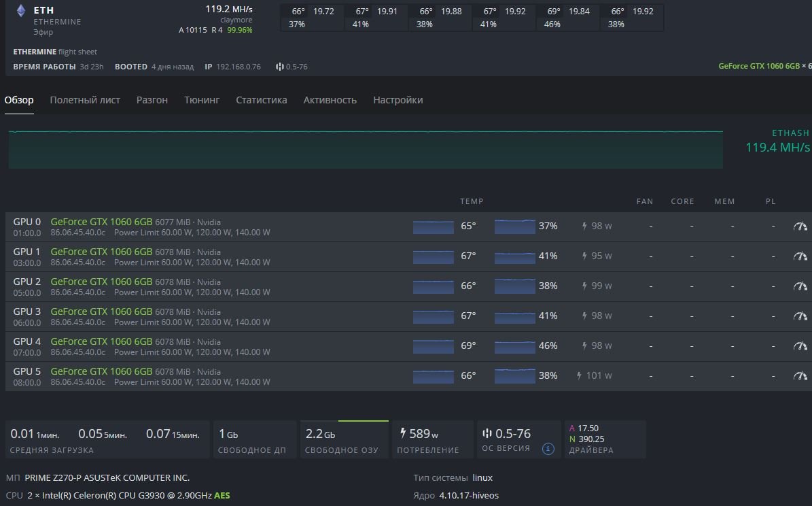Click GeForce GTX 1060 6GB name in GPU 3 row
Screen dimensions: 812x506
click(101, 311)
